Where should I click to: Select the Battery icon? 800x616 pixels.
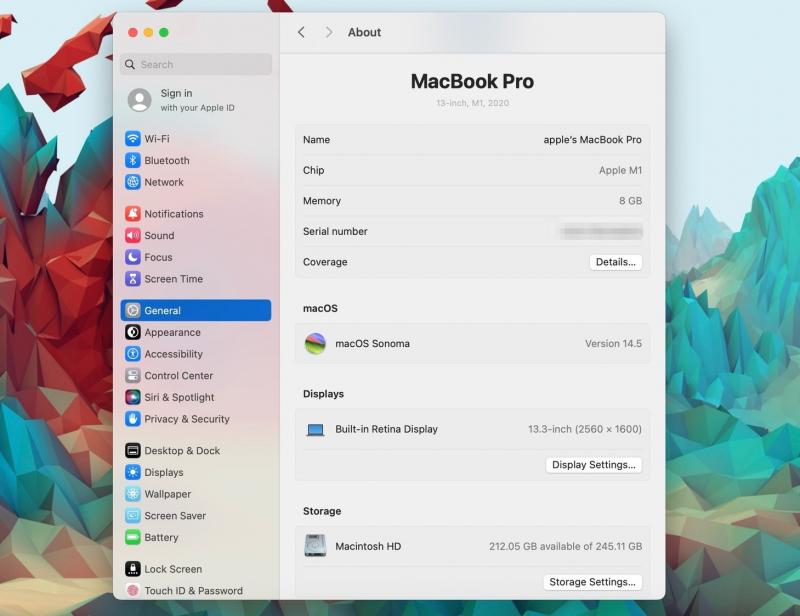(x=133, y=537)
